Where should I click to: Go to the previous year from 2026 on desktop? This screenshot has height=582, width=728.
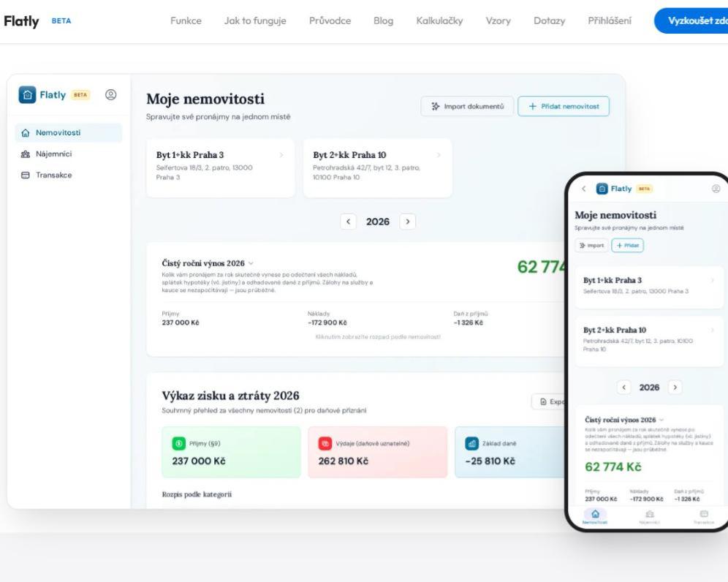[x=348, y=222]
